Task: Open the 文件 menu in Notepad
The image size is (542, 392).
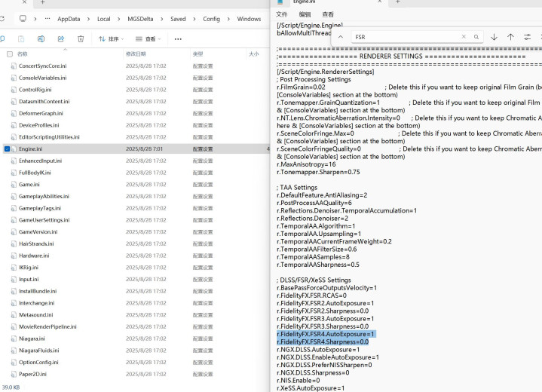Action: (x=282, y=14)
